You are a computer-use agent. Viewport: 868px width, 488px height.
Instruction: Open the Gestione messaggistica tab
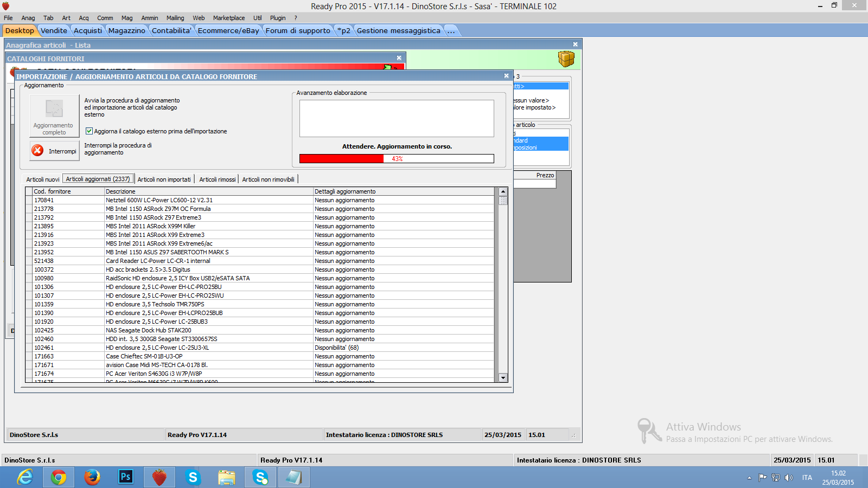pos(398,30)
